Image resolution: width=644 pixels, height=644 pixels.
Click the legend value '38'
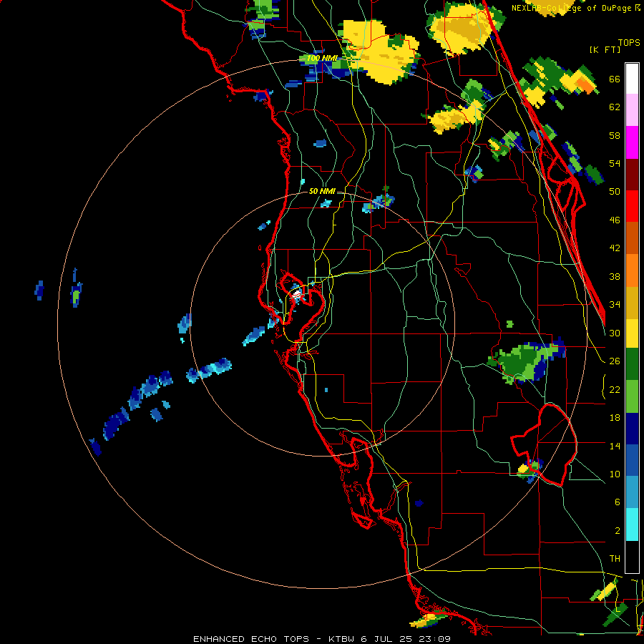615,277
